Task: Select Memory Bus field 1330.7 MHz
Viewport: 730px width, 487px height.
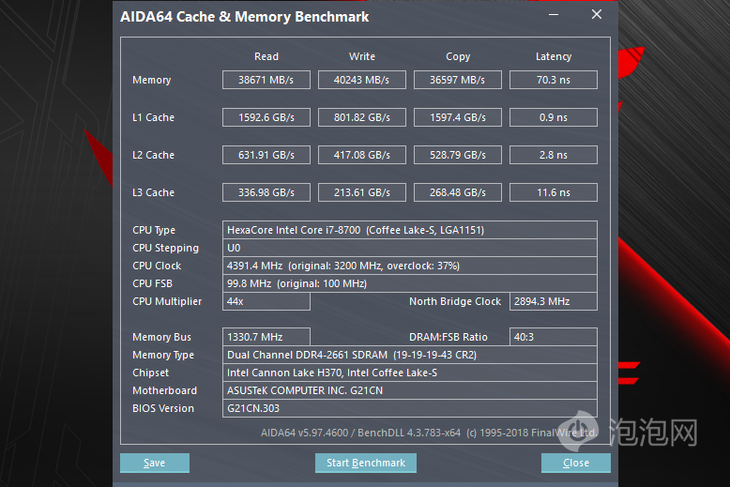Action: coord(266,337)
